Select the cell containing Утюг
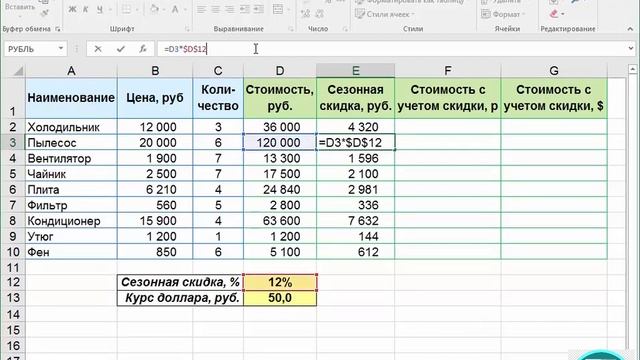Screen dimensions: 640x360 (x=71, y=236)
